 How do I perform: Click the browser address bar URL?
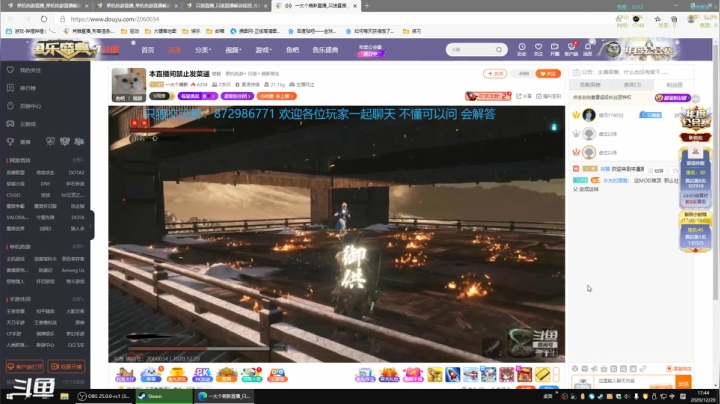pyautogui.click(x=115, y=19)
